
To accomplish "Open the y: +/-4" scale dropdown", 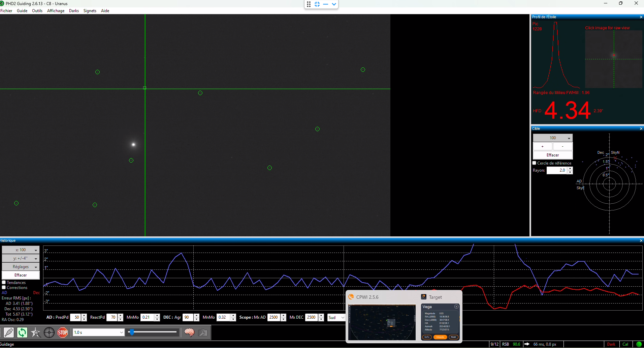I will (21, 258).
